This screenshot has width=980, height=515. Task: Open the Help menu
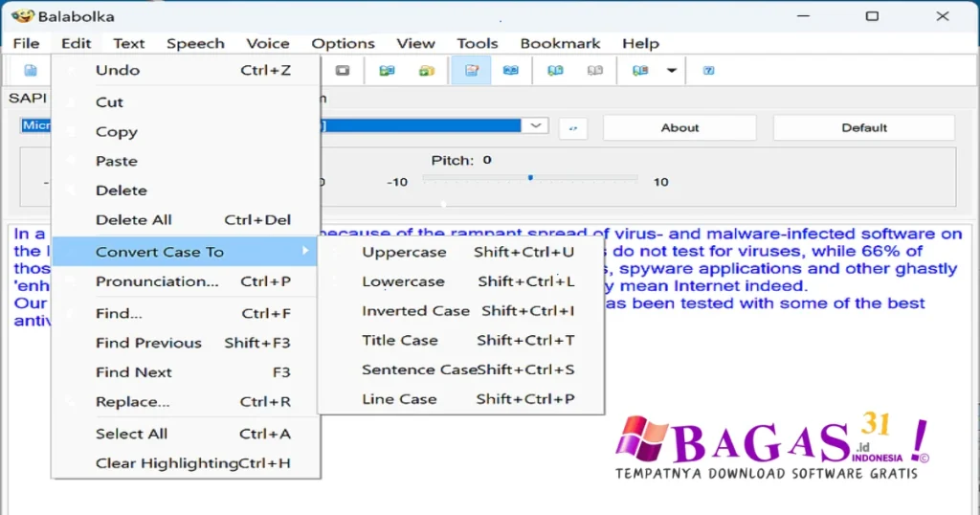click(x=640, y=43)
